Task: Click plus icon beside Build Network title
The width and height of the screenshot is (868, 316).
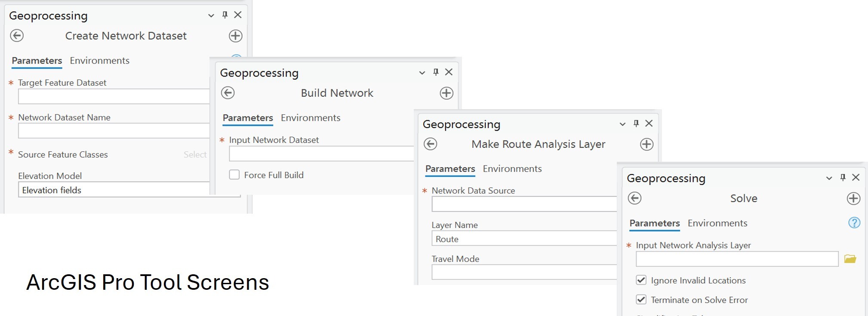Action: [446, 93]
